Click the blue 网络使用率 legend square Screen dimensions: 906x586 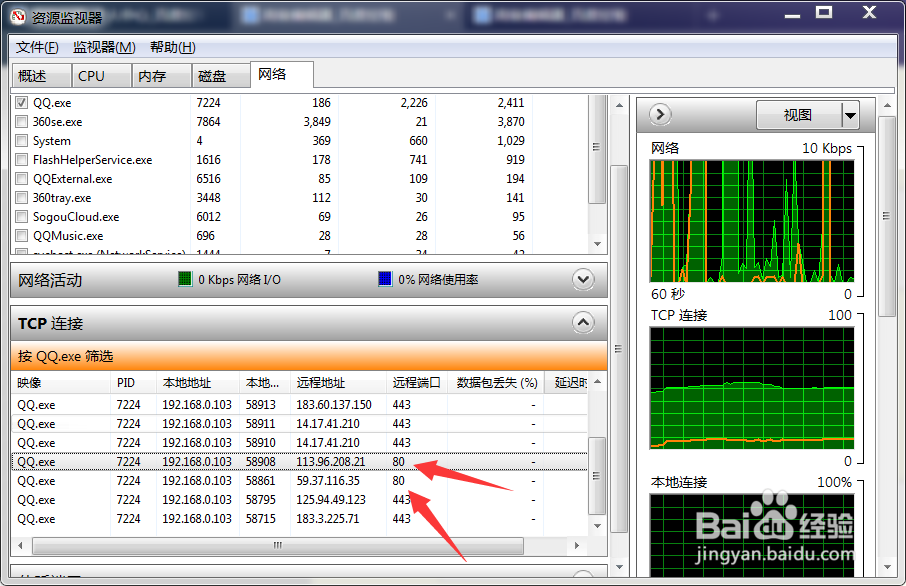tap(385, 279)
